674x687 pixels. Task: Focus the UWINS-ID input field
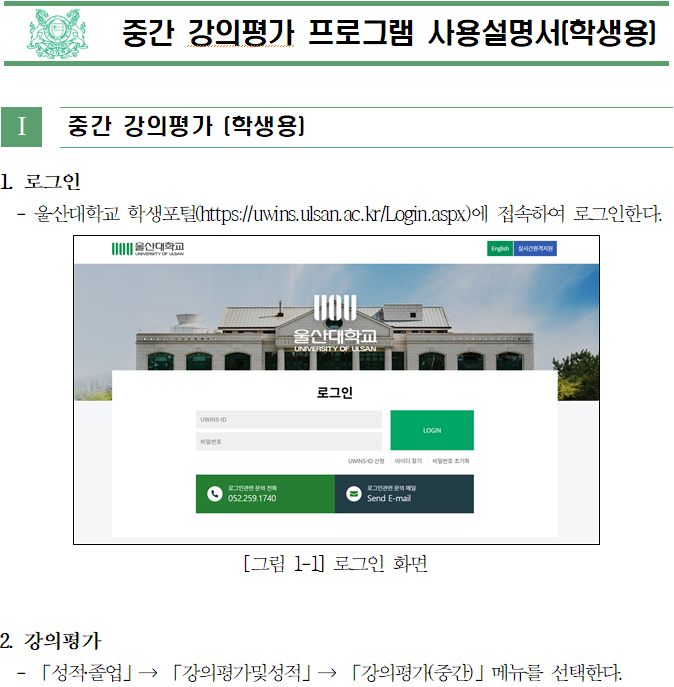[289, 419]
